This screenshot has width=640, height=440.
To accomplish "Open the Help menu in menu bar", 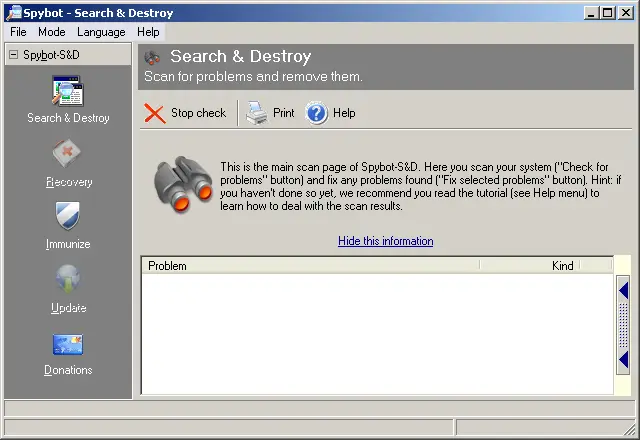I will tap(148, 32).
